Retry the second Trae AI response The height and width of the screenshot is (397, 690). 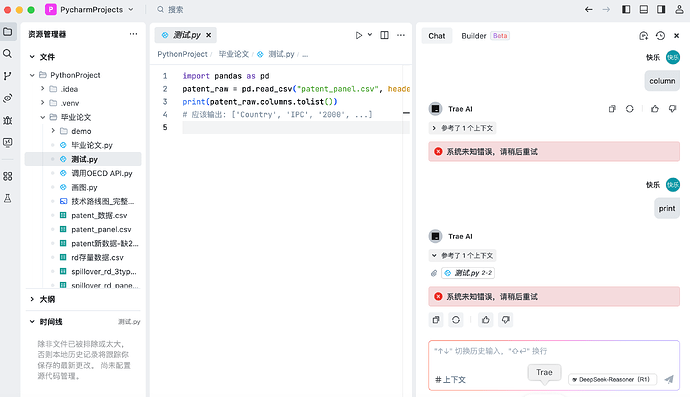coord(456,320)
